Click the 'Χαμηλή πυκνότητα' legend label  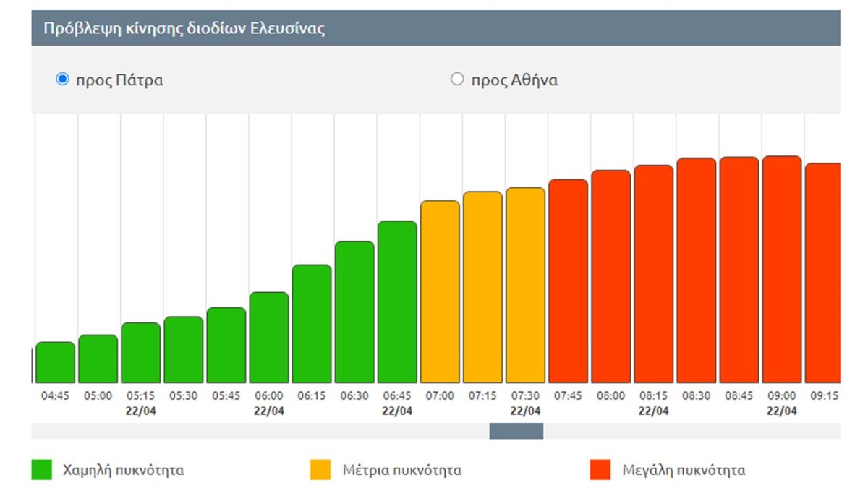click(x=122, y=471)
